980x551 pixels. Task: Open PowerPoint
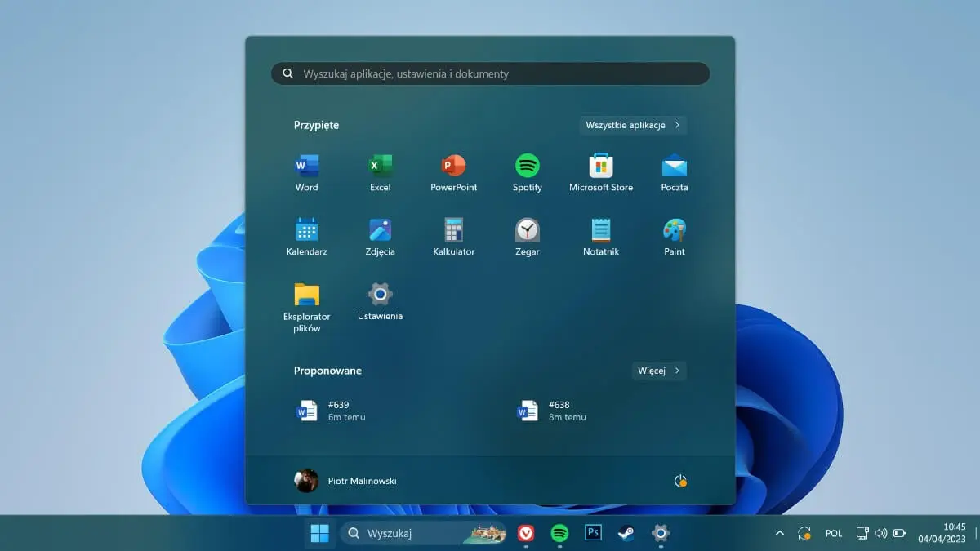coord(453,167)
